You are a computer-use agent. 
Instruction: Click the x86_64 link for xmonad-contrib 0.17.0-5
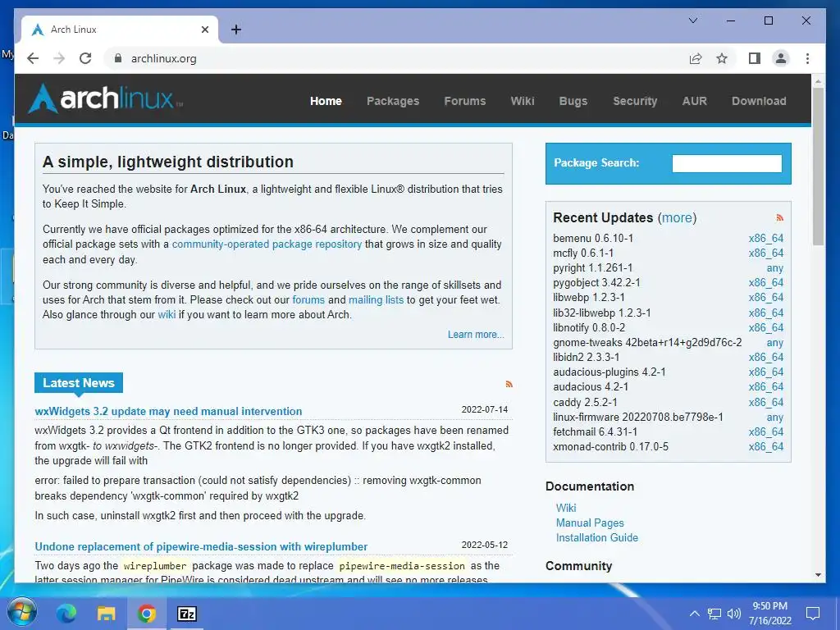(766, 446)
